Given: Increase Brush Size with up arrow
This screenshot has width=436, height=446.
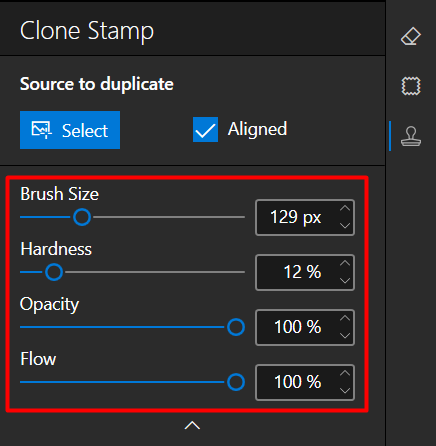Looking at the screenshot, I should point(345,208).
